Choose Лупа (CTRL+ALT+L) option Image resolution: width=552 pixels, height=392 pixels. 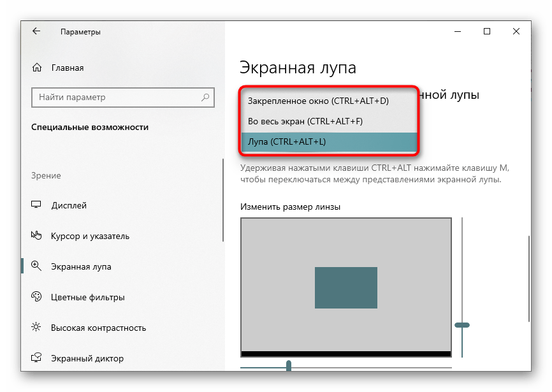328,142
